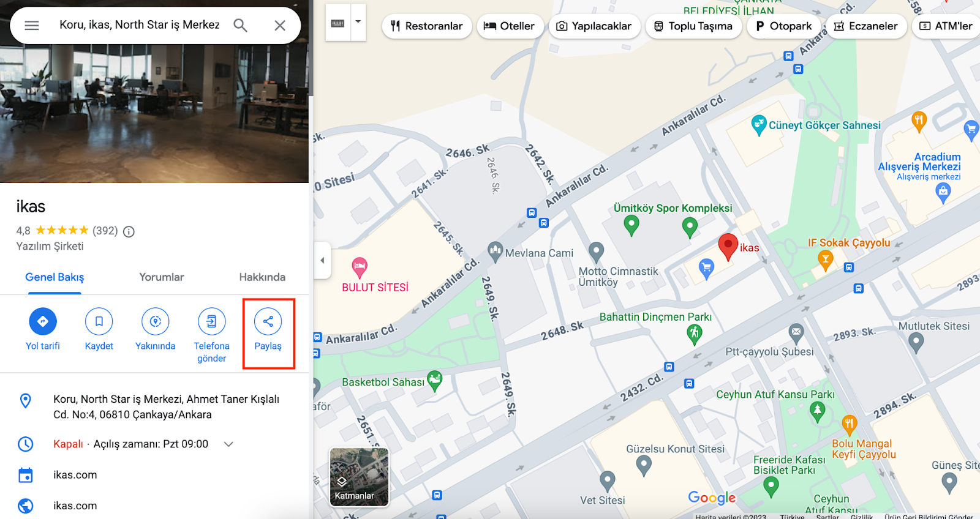This screenshot has height=519, width=980.
Task: Click the Mevlana Cami mosque marker
Action: (495, 251)
